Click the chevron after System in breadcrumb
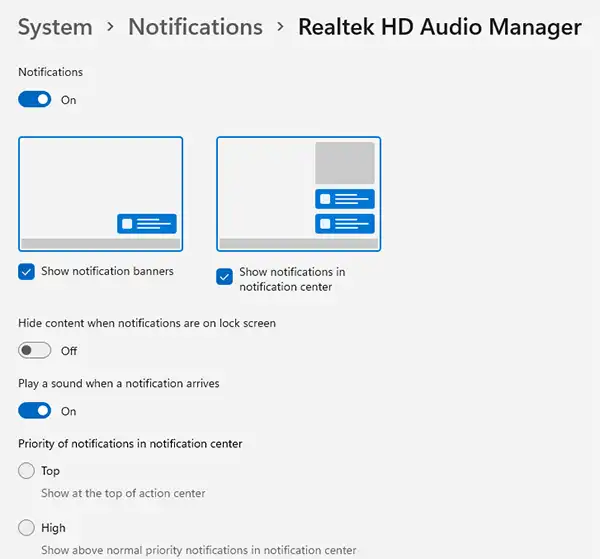Image resolution: width=600 pixels, height=559 pixels. click(112, 28)
